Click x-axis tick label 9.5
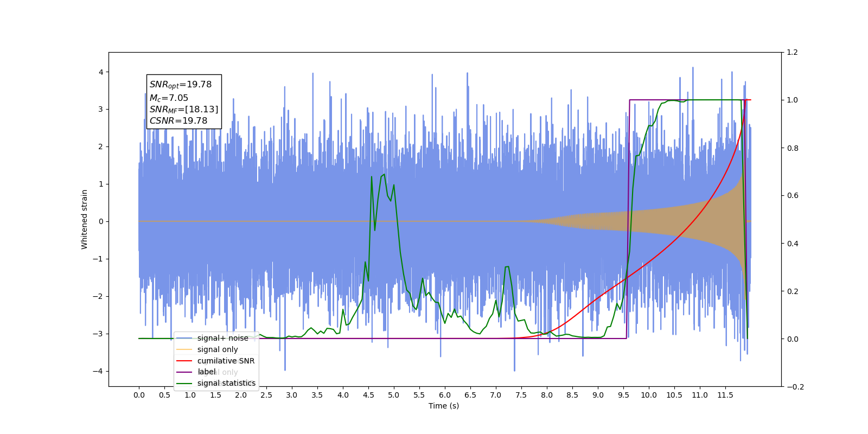The width and height of the screenshot is (868, 434). tap(623, 395)
